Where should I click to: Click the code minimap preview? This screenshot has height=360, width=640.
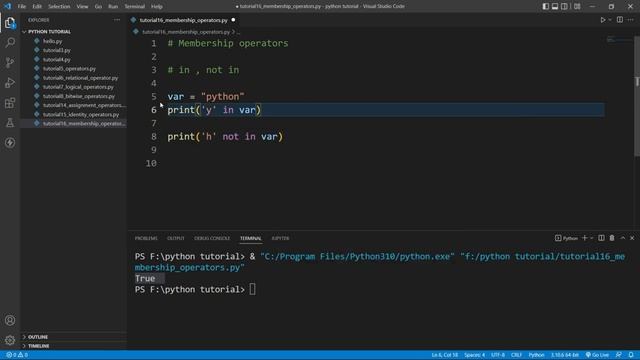[x=619, y=40]
